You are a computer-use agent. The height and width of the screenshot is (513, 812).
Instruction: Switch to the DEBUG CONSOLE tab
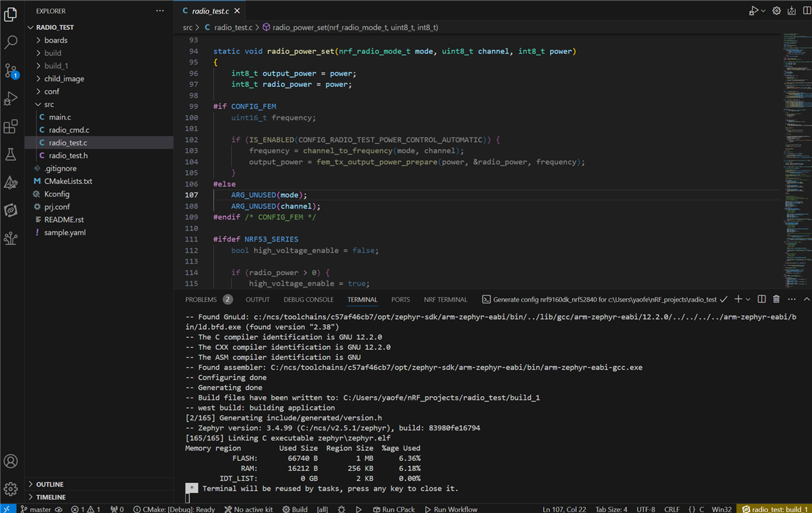tap(308, 299)
